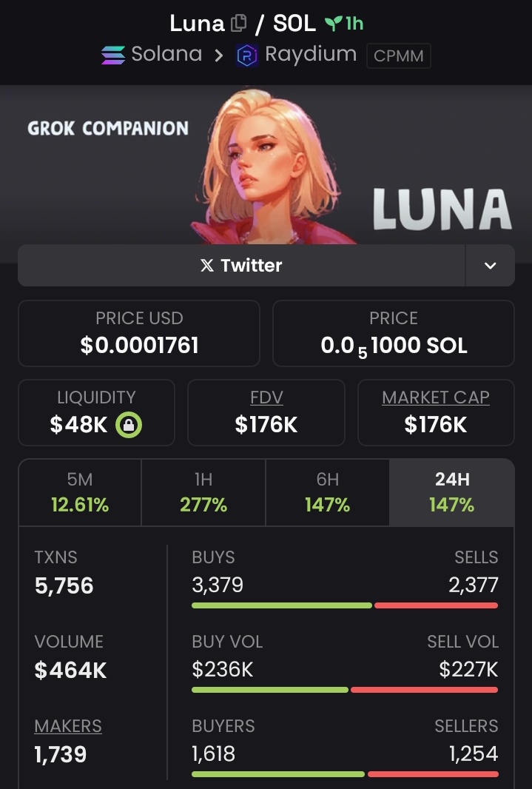The height and width of the screenshot is (789, 532).
Task: Expand the social links chevron dropdown
Action: tap(491, 265)
